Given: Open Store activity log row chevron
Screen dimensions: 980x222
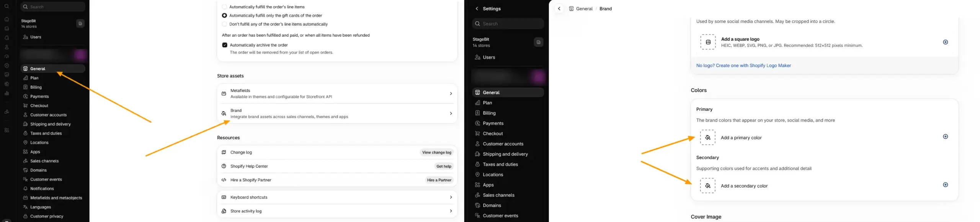Looking at the screenshot, I should 451,211.
